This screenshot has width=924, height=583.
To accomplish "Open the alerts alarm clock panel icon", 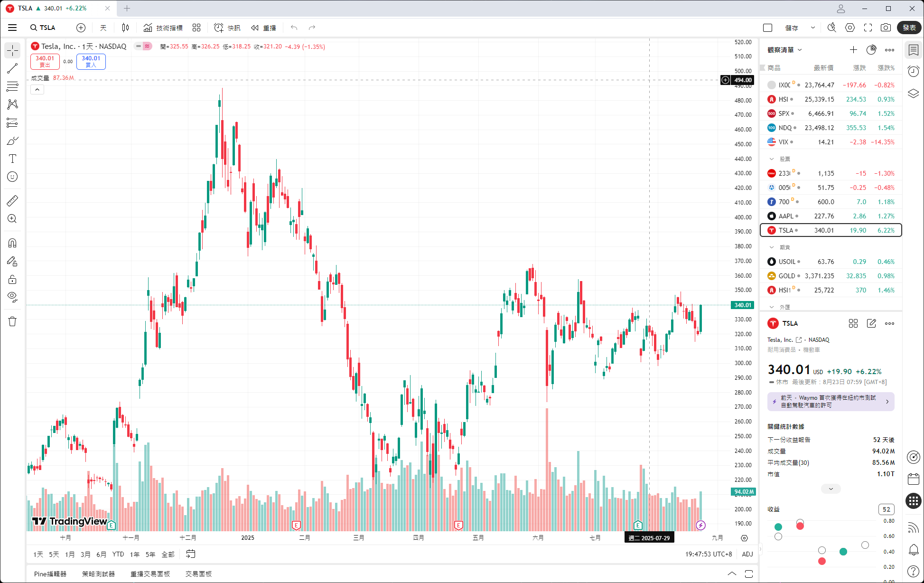I will click(914, 71).
